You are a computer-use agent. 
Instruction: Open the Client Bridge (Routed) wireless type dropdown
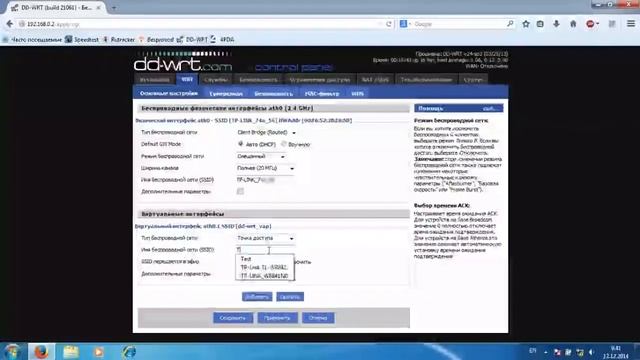click(266, 132)
